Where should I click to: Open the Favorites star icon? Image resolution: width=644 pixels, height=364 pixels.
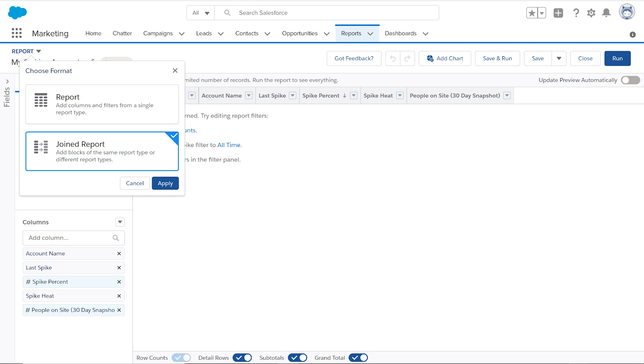(532, 13)
